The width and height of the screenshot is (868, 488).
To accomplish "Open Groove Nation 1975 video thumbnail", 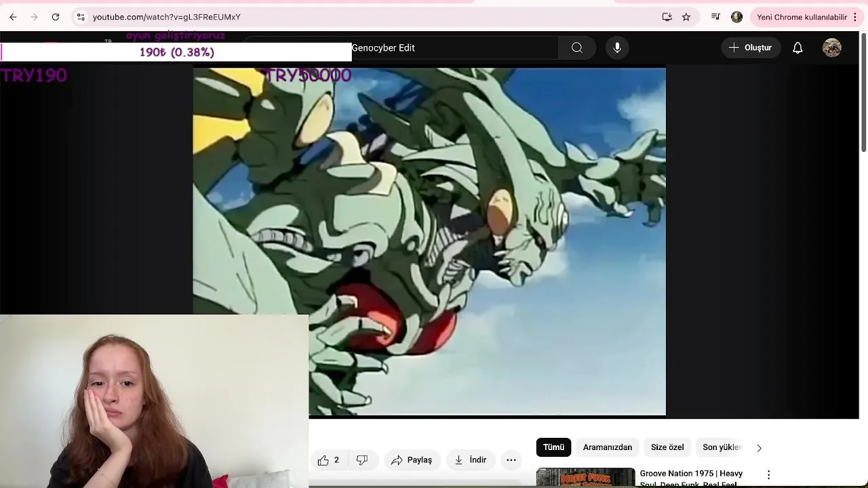I will pos(586,478).
